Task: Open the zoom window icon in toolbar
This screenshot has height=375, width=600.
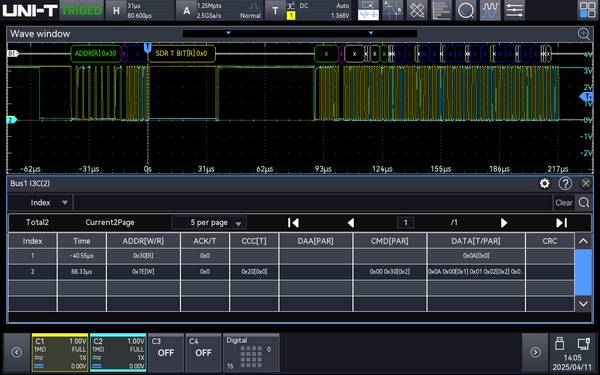Action: click(368, 10)
